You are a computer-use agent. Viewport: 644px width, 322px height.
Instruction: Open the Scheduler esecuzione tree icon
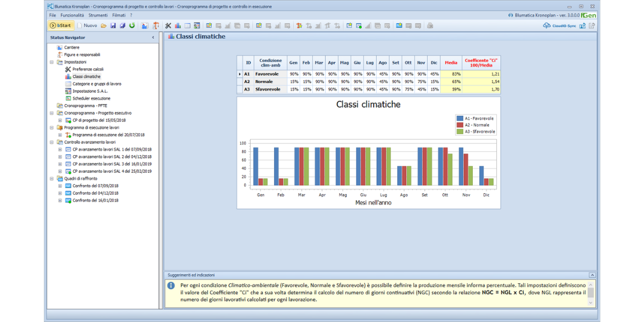(x=68, y=99)
